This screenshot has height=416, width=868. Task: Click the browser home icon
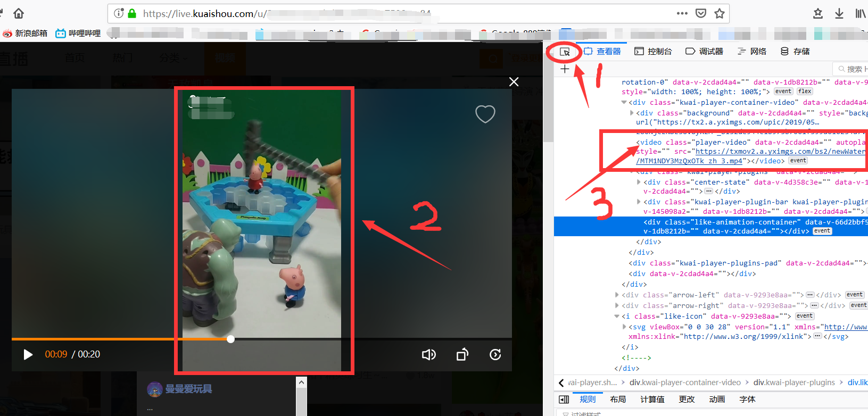pyautogui.click(x=19, y=13)
